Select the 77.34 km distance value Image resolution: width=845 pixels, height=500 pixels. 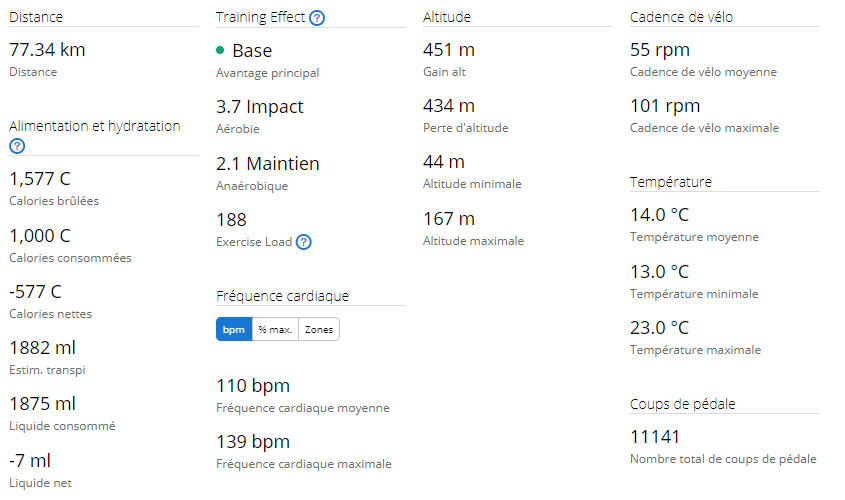tap(47, 50)
